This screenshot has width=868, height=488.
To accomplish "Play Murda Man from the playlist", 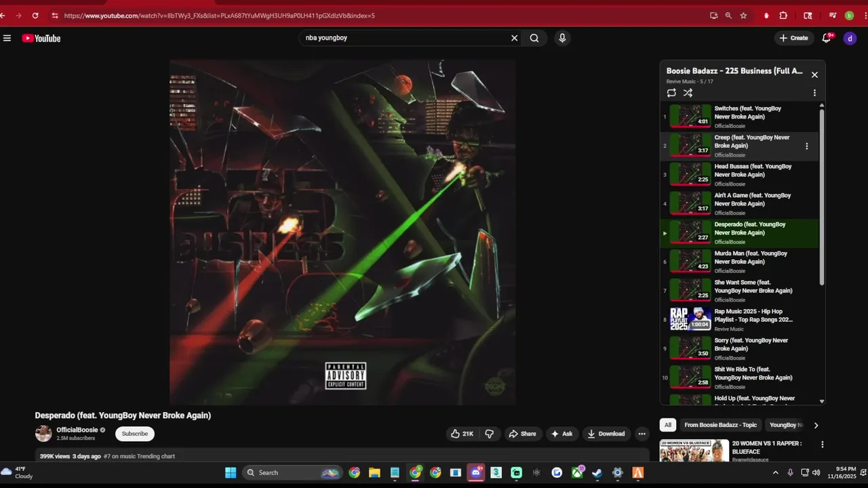I will click(x=739, y=262).
